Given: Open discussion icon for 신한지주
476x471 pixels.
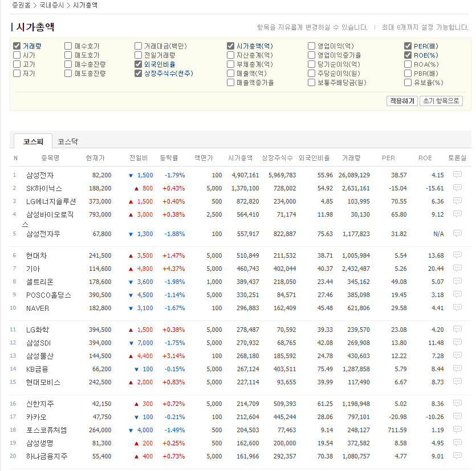Looking at the screenshot, I should click(457, 403).
